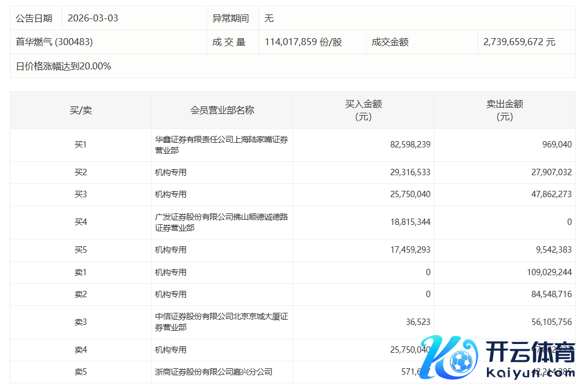Select the 中信证券 北京京城大厦 branch name
This screenshot has height=392, width=584.
(x=221, y=322)
